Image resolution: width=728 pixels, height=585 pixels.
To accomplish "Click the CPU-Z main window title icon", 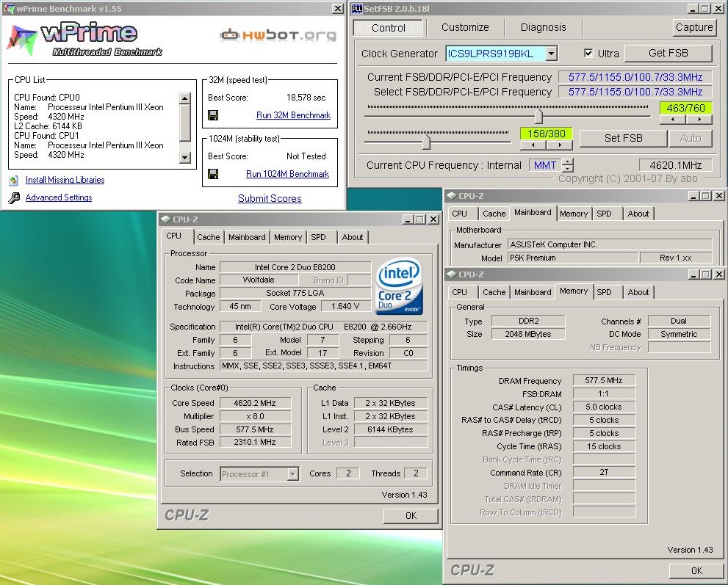I will [x=166, y=219].
